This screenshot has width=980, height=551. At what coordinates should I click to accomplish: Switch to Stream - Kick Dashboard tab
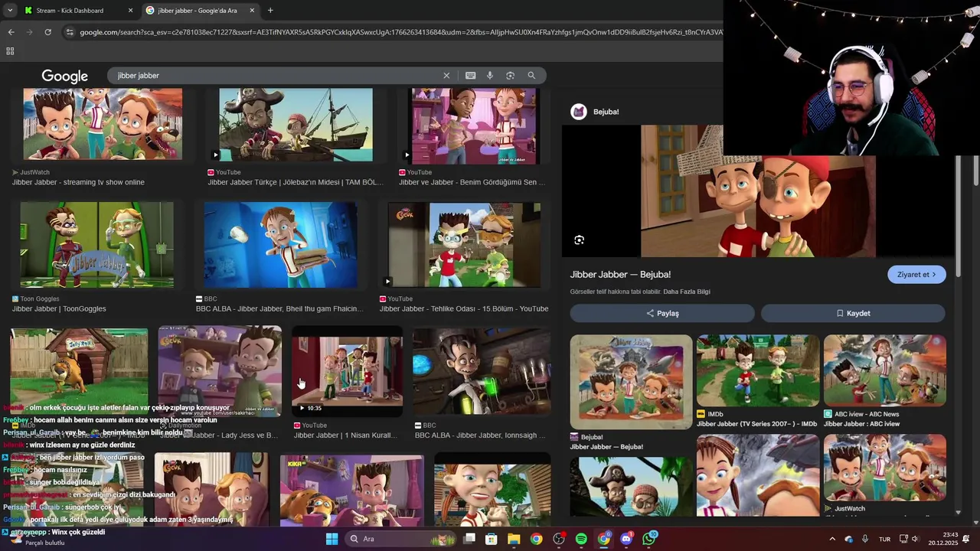pos(79,11)
